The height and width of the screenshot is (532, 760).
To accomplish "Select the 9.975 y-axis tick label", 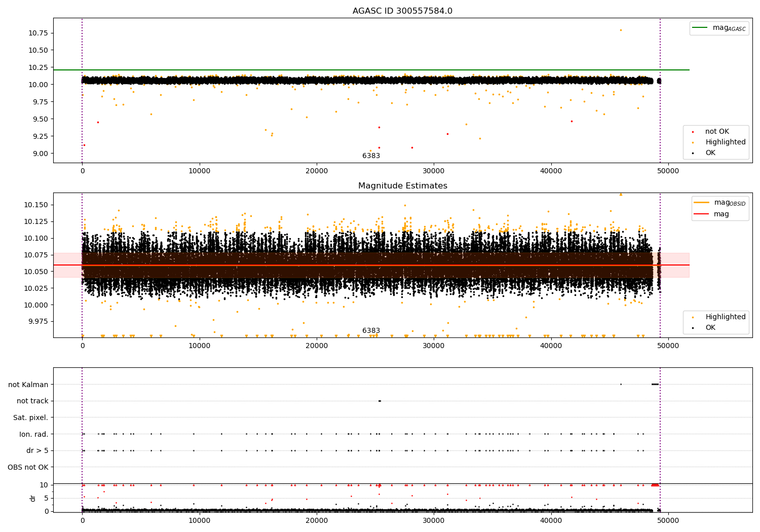I will (x=38, y=322).
